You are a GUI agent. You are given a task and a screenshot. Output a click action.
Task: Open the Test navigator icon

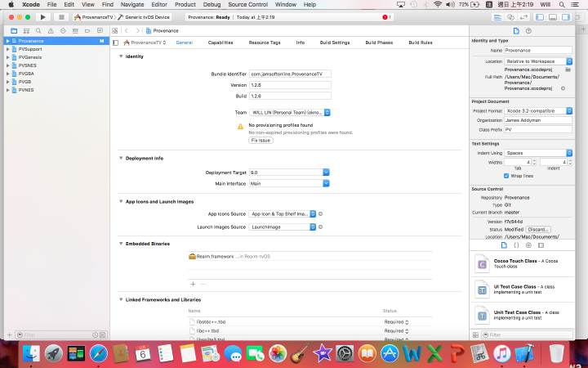tap(63, 31)
